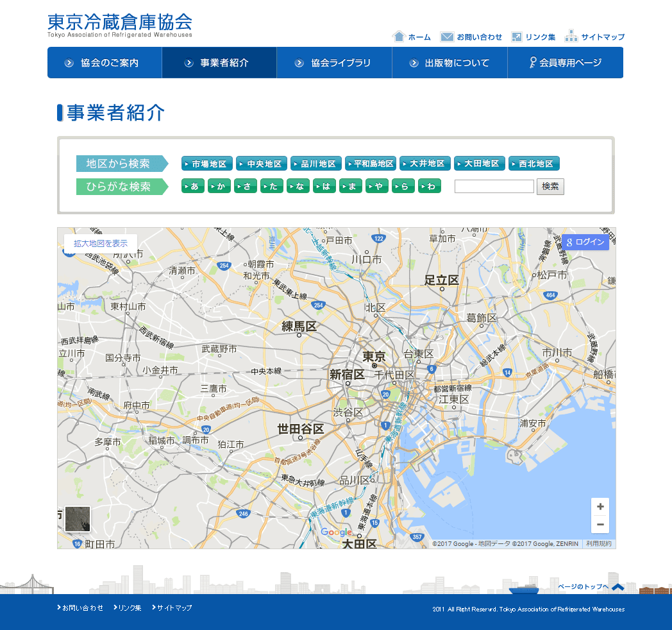Open the 出版物について tab
This screenshot has height=630, width=672.
tap(449, 62)
